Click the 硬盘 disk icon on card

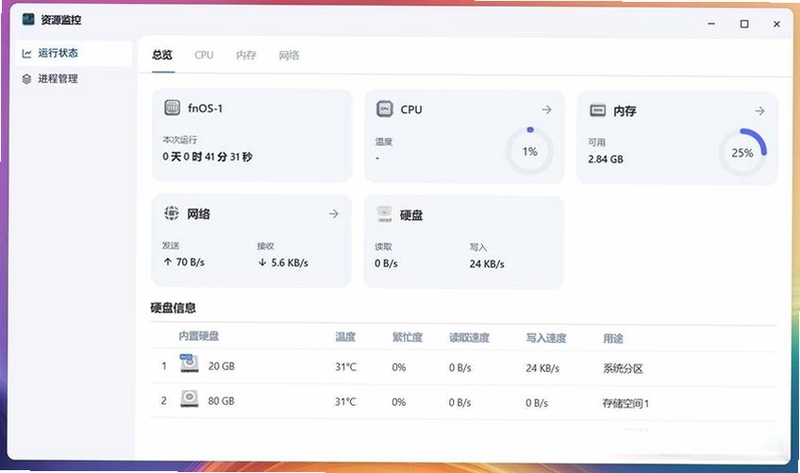(x=384, y=214)
